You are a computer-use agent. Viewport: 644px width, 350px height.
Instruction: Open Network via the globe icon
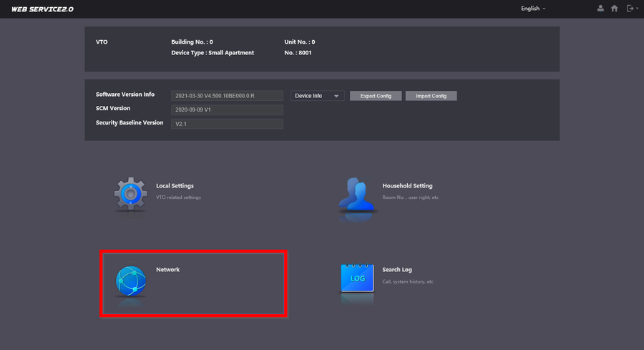[x=131, y=280]
